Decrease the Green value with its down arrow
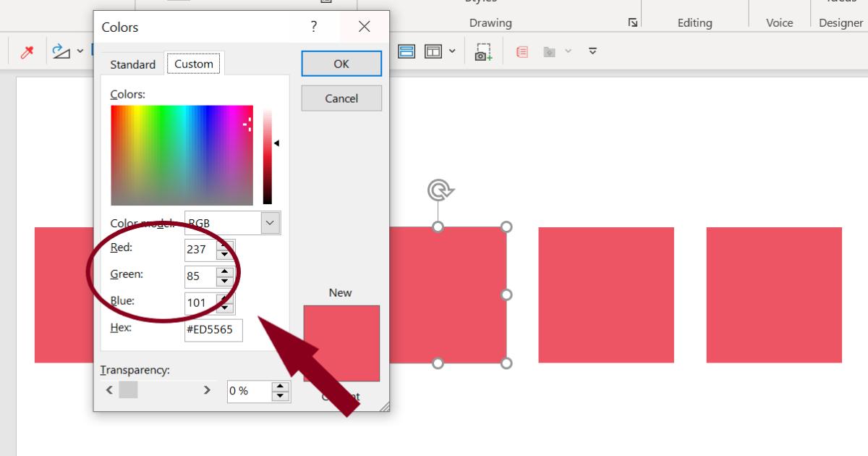Image resolution: width=868 pixels, height=456 pixels. point(224,280)
